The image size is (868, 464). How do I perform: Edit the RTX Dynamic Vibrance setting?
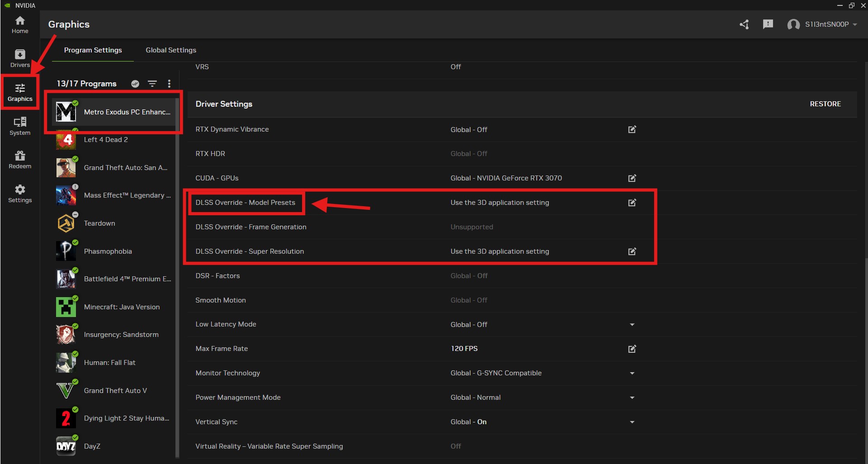click(x=632, y=129)
